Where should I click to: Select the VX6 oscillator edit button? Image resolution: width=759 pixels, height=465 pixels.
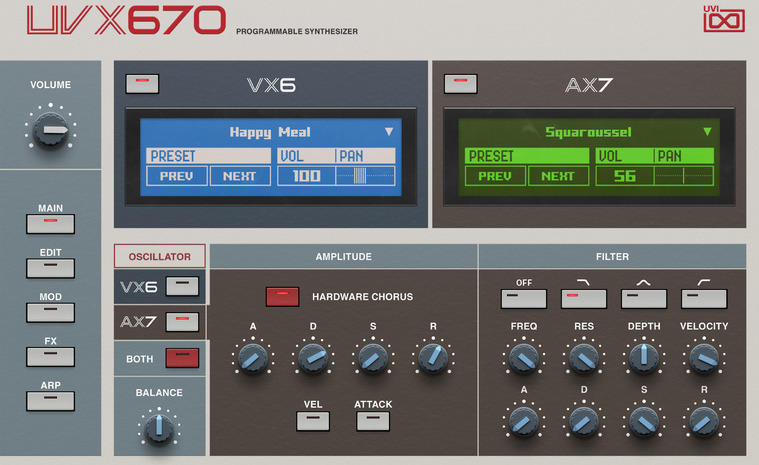[x=182, y=286]
